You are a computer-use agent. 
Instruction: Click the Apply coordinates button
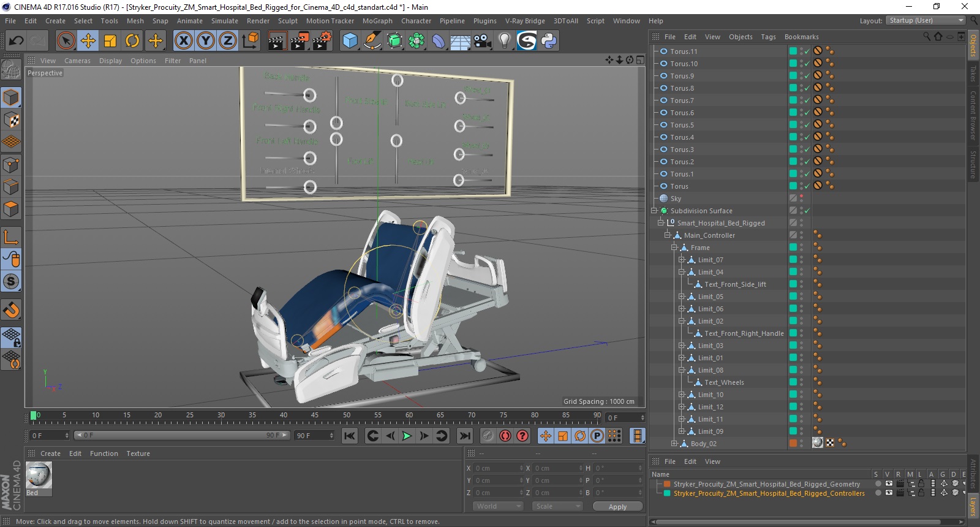pos(617,506)
